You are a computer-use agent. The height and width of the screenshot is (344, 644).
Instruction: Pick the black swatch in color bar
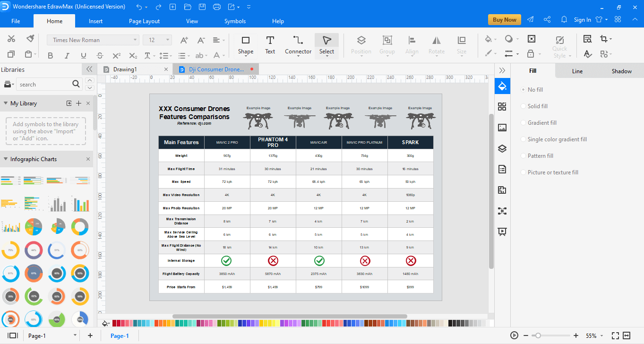[x=451, y=323]
